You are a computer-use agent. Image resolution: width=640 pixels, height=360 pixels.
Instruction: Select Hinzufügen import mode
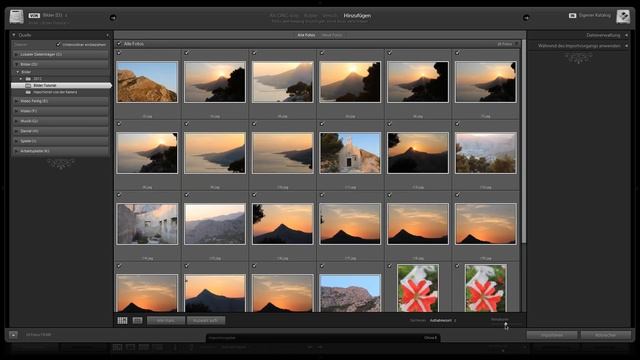coord(357,16)
